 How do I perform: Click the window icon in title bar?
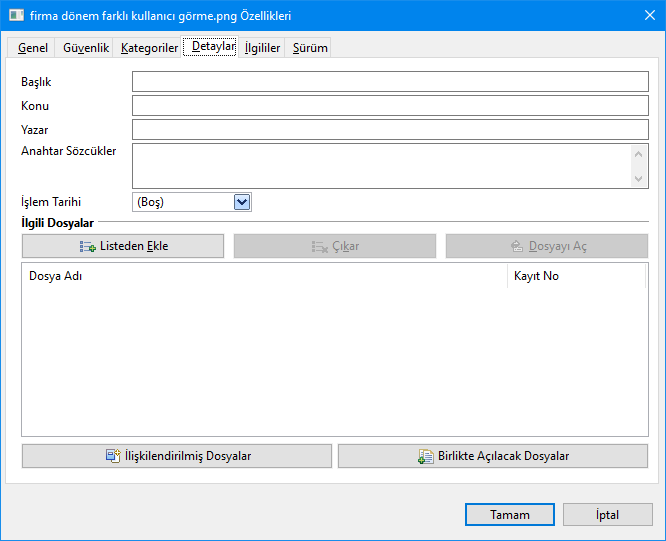14,16
